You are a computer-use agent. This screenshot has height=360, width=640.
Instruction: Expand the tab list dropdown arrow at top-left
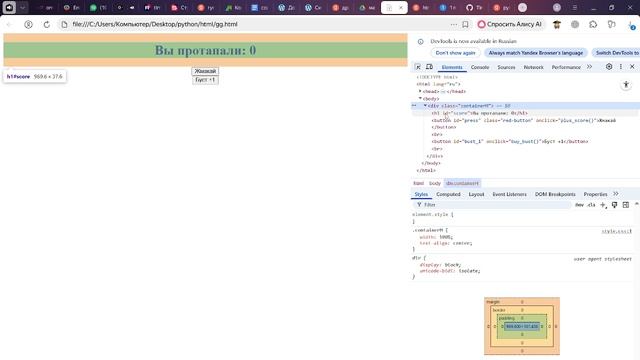23,7
